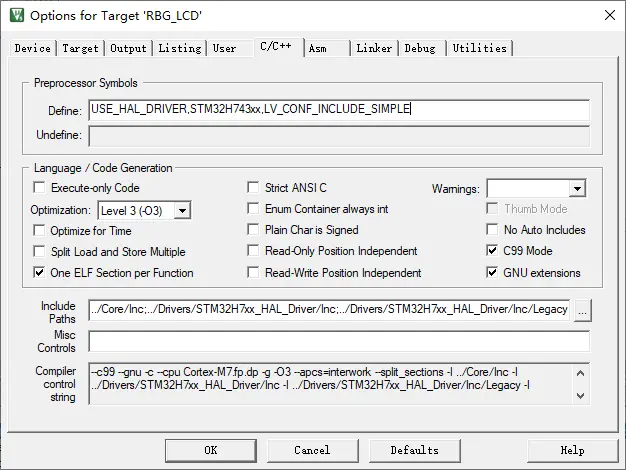This screenshot has width=626, height=470.
Task: Click into the Misc Controls field
Action: coord(339,341)
